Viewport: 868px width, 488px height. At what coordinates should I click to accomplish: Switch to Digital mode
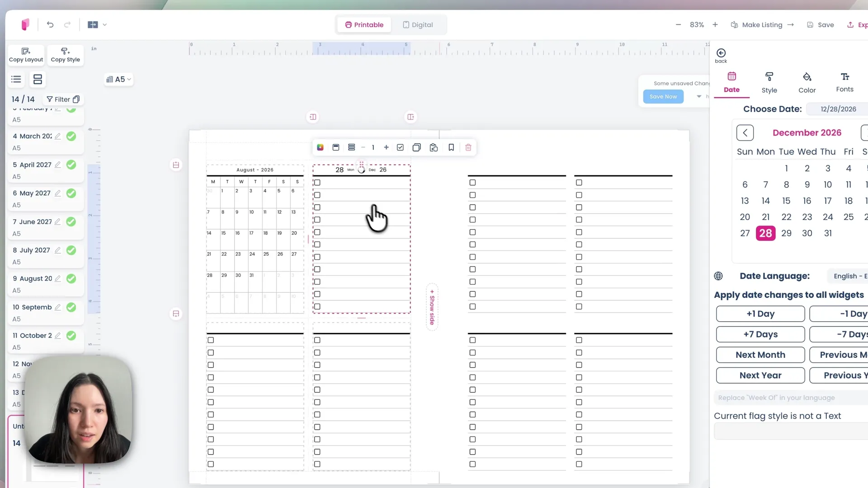[418, 25]
